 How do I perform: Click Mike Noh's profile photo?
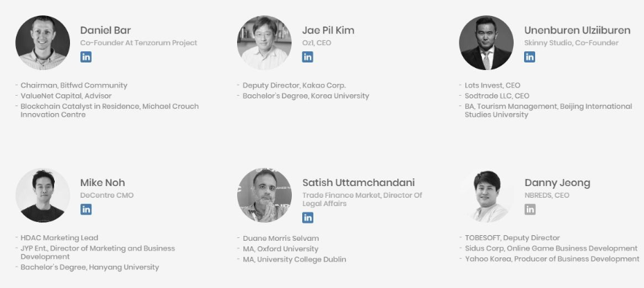click(x=43, y=196)
